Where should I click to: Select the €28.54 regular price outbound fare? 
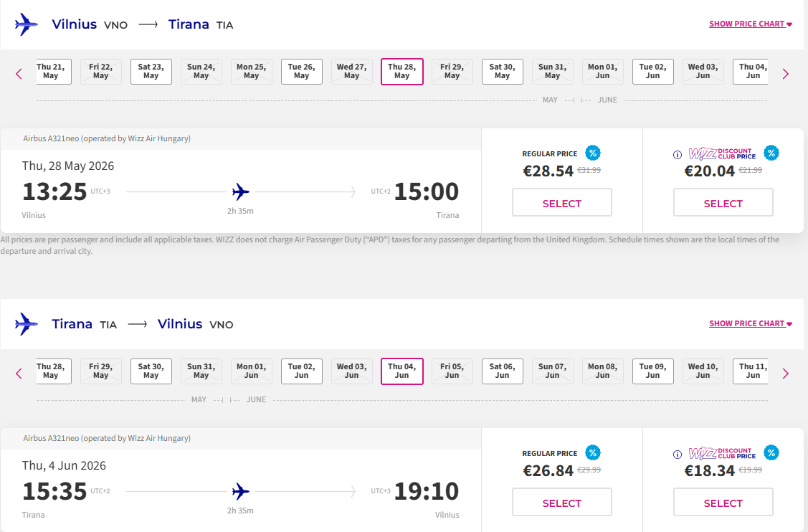561,203
